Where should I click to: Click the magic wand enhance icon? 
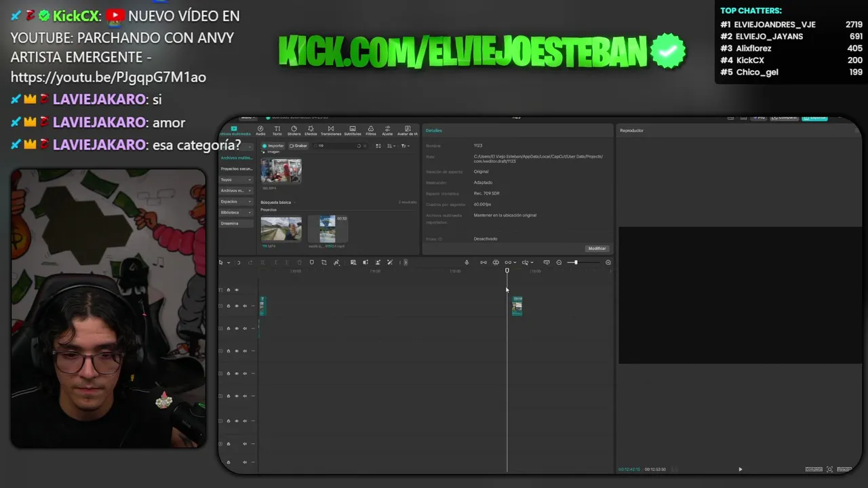(x=389, y=262)
